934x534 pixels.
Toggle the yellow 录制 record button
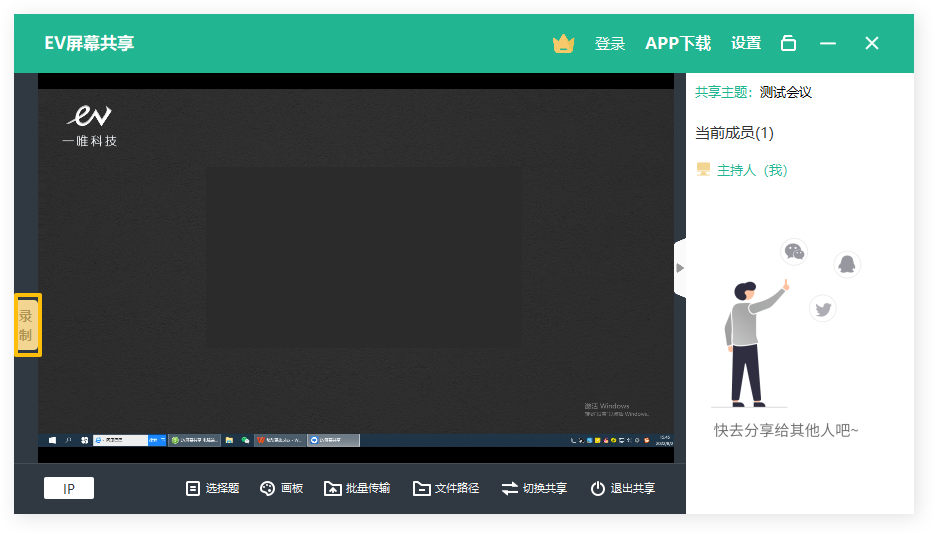coord(27,325)
